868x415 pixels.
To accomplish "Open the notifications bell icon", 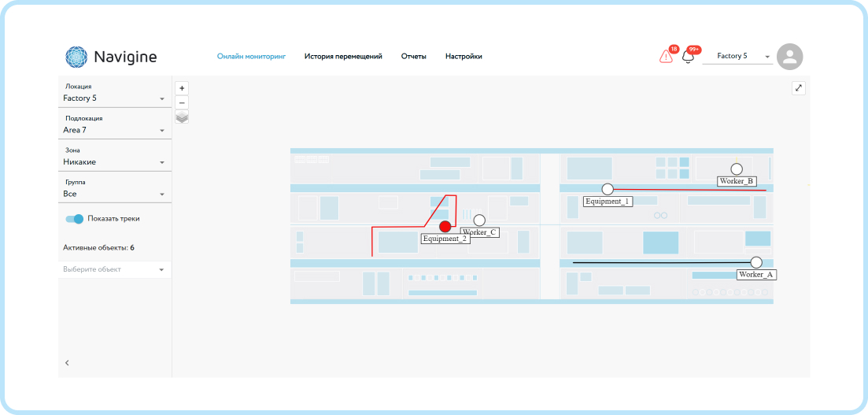I will [688, 57].
